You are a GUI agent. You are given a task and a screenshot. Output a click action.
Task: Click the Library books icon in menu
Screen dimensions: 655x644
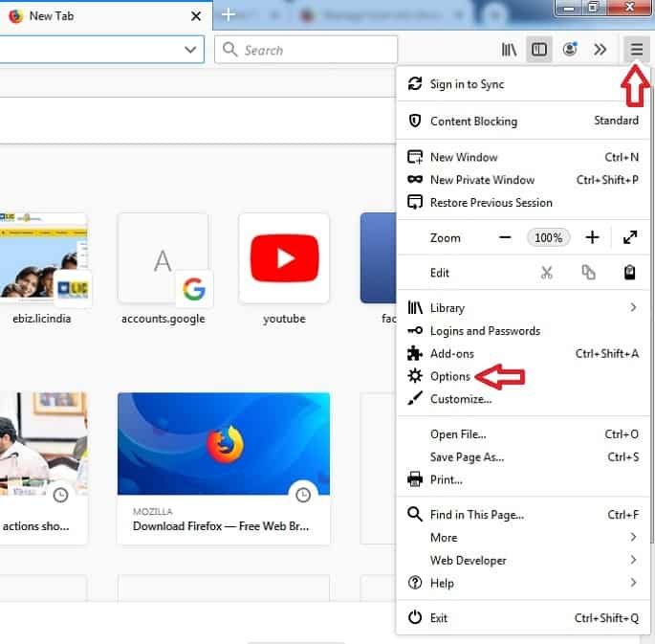click(414, 308)
